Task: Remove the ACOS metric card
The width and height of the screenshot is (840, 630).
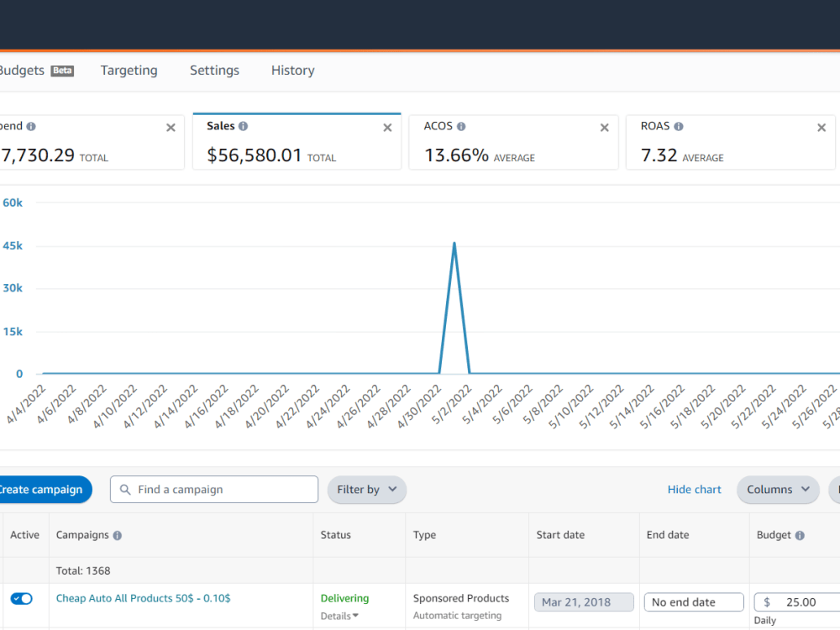Action: click(x=605, y=128)
